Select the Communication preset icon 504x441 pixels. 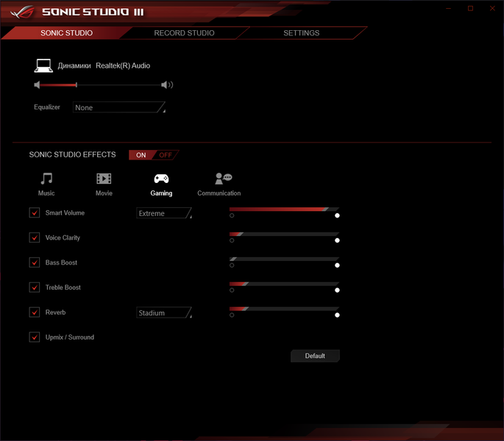point(224,179)
